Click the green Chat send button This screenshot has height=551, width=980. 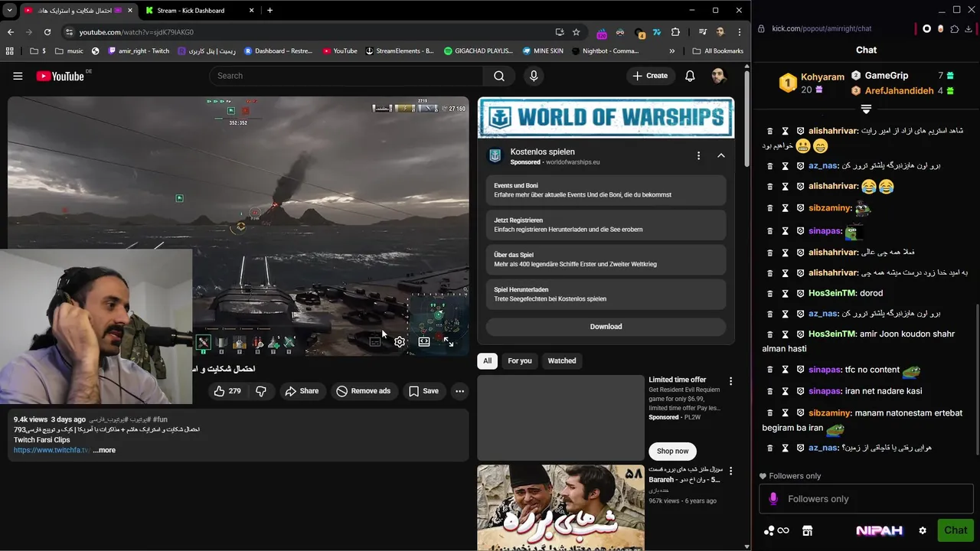coord(955,530)
